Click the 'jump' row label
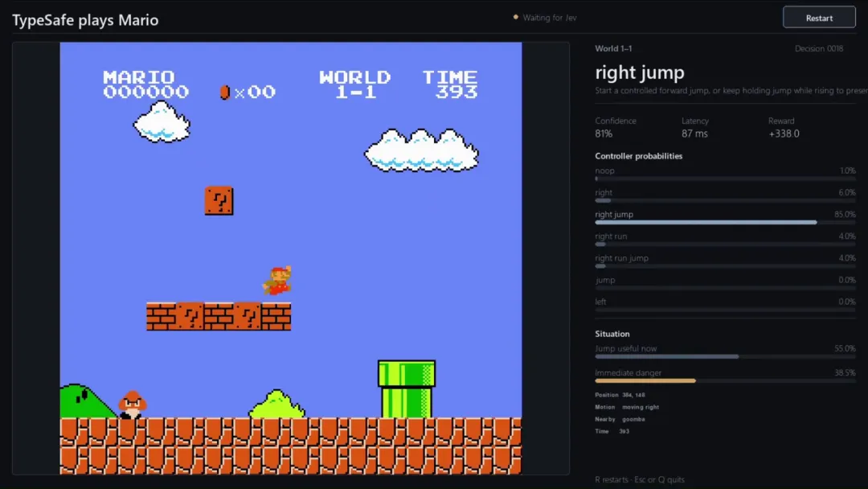Screen dimensions: 868x489 [x=605, y=280]
